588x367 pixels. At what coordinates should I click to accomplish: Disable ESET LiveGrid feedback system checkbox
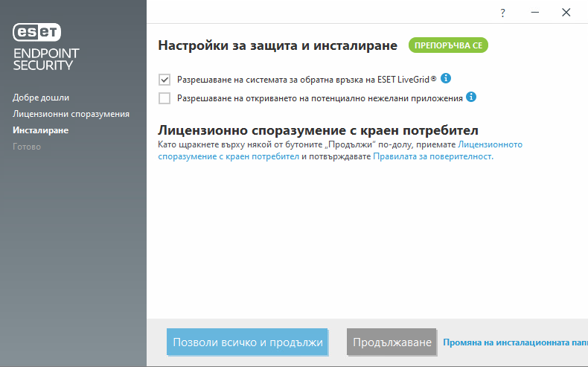(x=164, y=79)
